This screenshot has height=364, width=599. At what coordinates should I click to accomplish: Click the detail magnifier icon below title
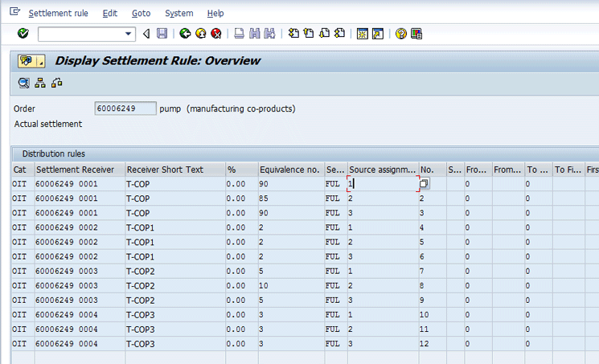click(x=23, y=82)
